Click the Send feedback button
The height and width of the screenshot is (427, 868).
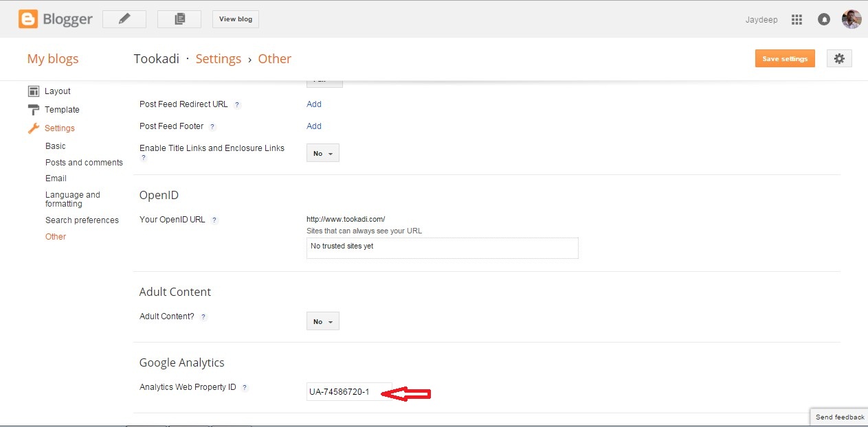point(839,417)
